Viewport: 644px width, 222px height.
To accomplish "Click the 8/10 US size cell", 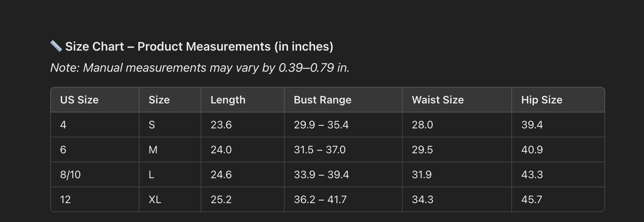I will coord(95,174).
